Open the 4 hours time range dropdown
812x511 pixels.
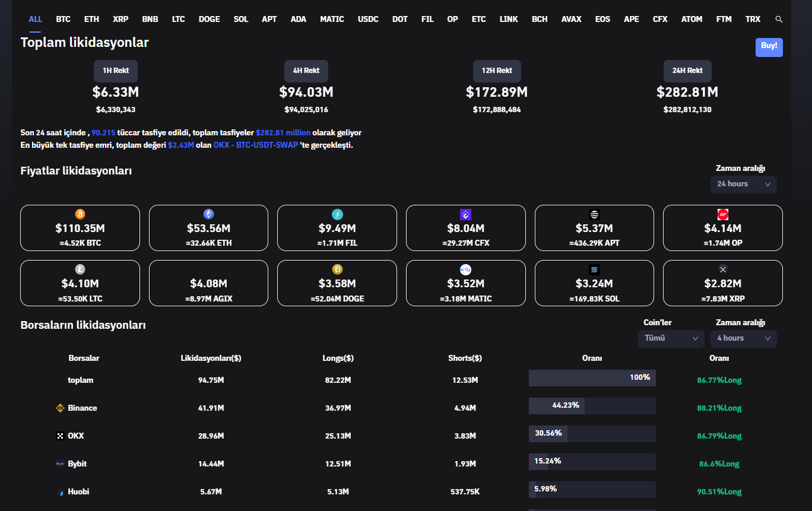point(743,338)
